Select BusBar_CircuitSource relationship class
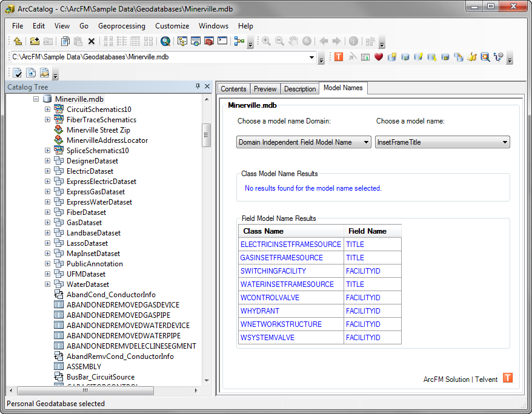Screen dimensions: 532x414 click(x=101, y=377)
